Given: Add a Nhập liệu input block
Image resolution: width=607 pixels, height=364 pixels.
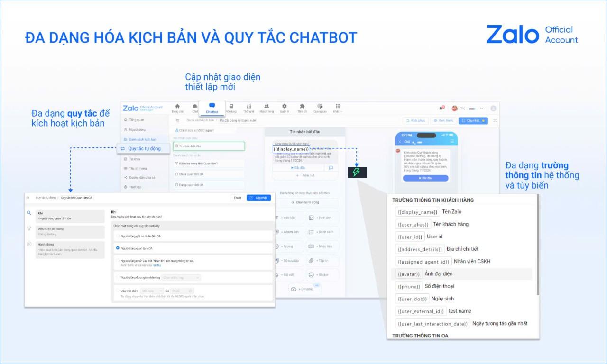Looking at the screenshot, I should click(x=323, y=246).
